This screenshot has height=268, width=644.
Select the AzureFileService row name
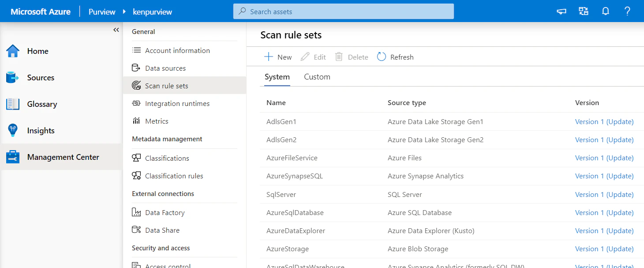(x=292, y=158)
